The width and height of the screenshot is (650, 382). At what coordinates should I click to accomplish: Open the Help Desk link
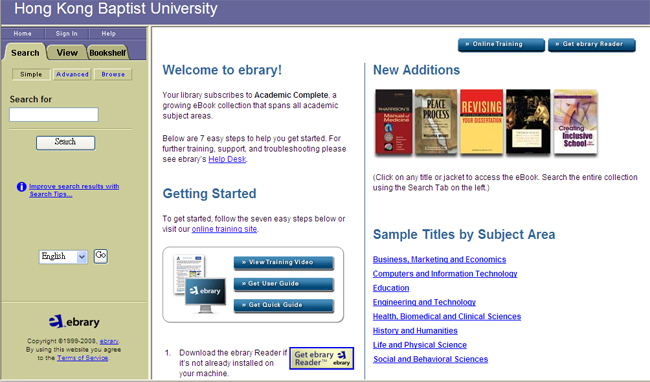227,159
